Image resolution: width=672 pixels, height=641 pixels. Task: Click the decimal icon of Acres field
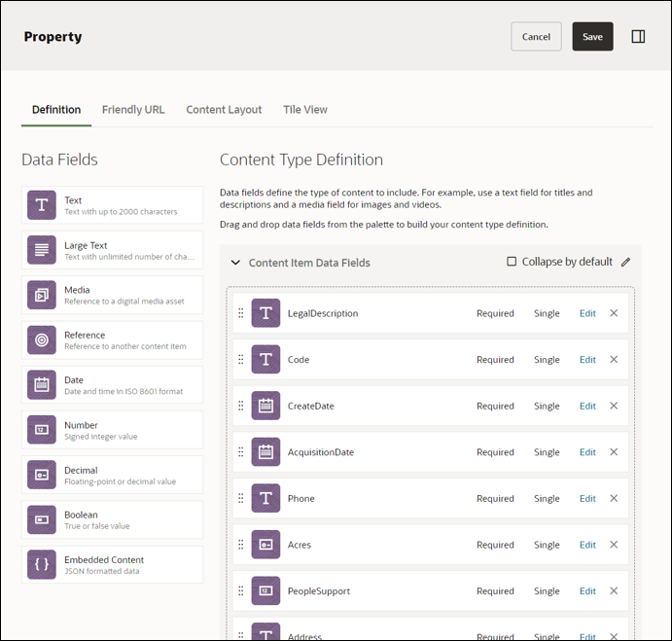[x=265, y=545]
